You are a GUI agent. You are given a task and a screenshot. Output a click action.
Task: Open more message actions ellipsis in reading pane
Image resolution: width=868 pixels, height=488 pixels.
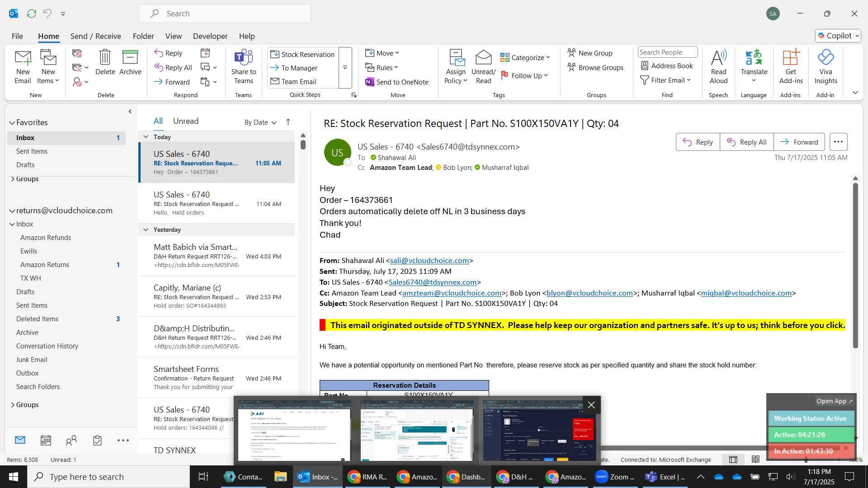point(838,142)
